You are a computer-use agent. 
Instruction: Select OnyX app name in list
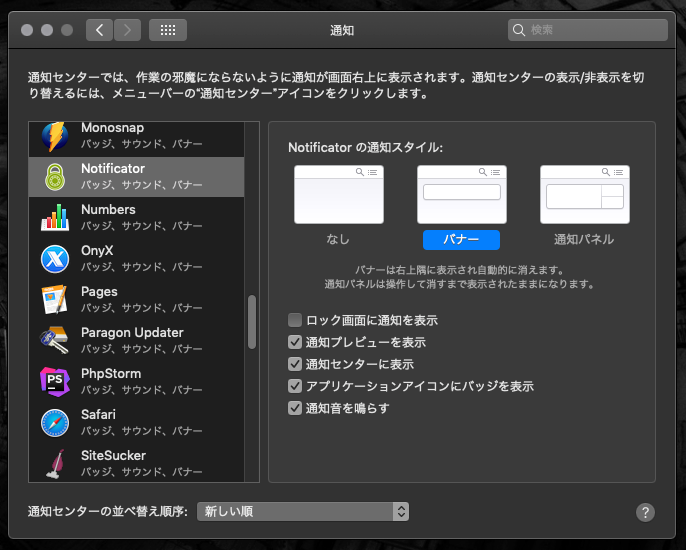point(97,251)
